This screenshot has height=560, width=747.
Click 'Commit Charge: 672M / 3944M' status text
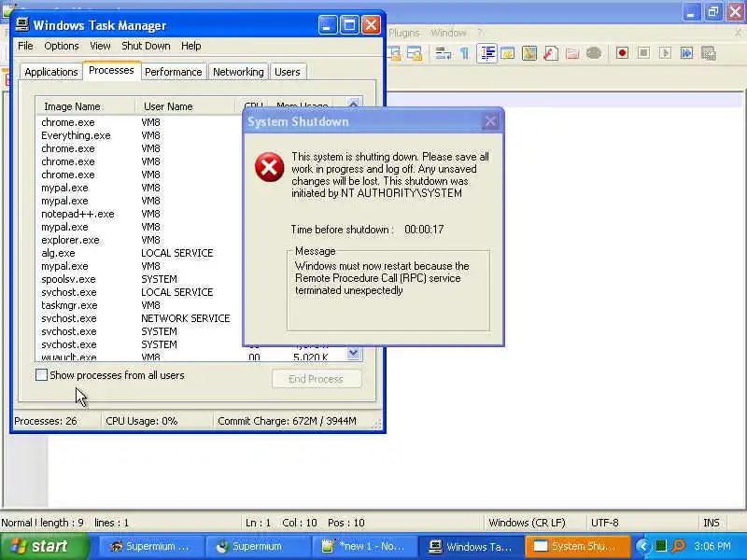point(287,421)
